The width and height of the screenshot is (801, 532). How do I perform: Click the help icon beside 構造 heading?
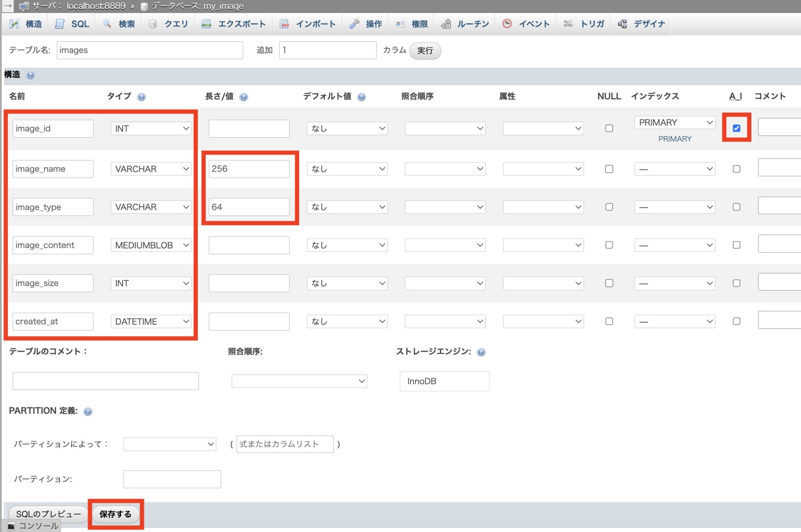click(x=30, y=75)
